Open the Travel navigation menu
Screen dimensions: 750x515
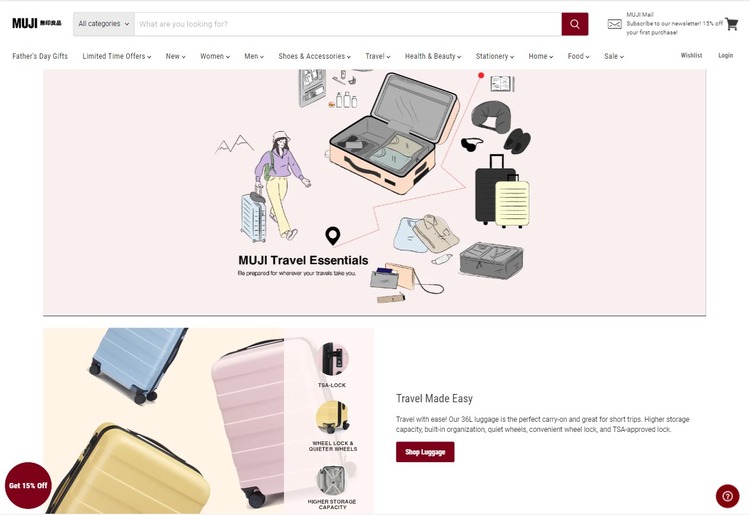378,56
